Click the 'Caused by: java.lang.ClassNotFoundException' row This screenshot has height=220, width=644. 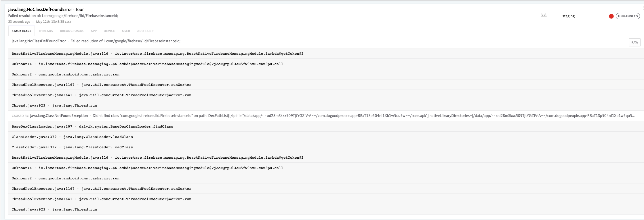(326, 116)
